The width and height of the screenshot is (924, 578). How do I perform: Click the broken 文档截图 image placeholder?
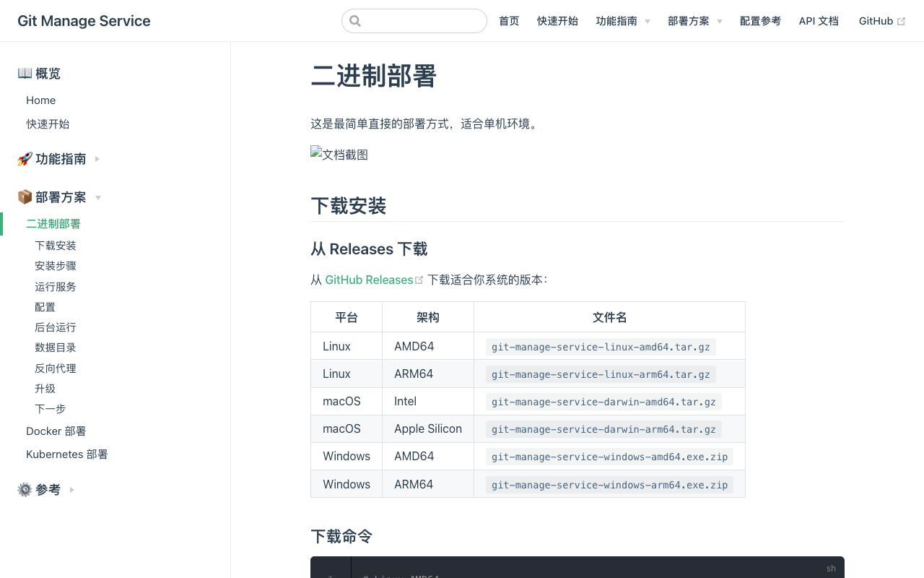pos(339,154)
